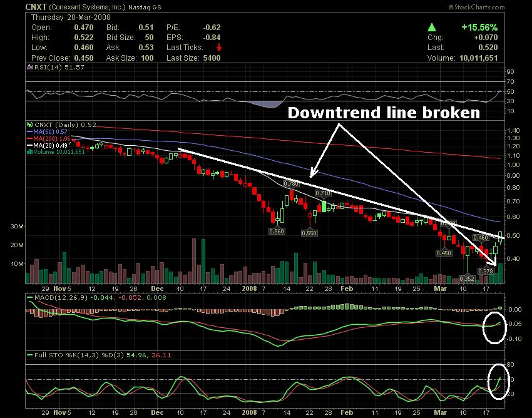Image resolution: width=532 pixels, height=418 pixels.
Task: Click the MA(20) white line swatch
Action: coord(29,145)
